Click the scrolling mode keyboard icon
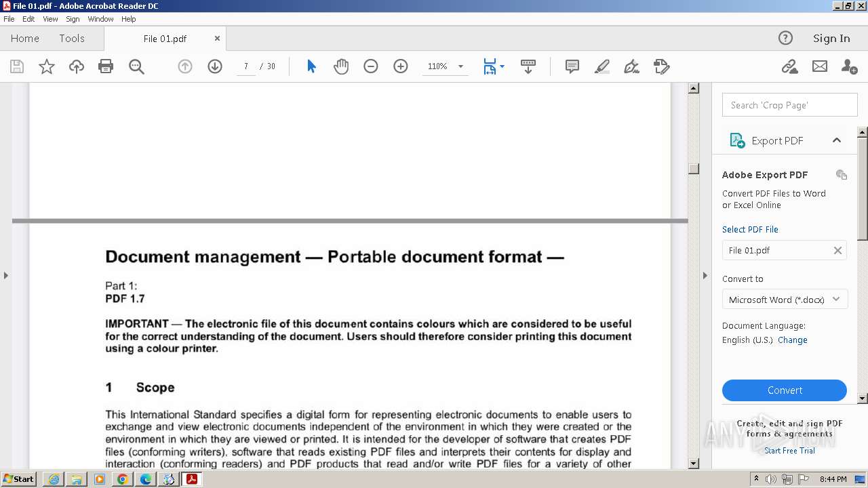The width and height of the screenshot is (868, 488). tap(528, 66)
